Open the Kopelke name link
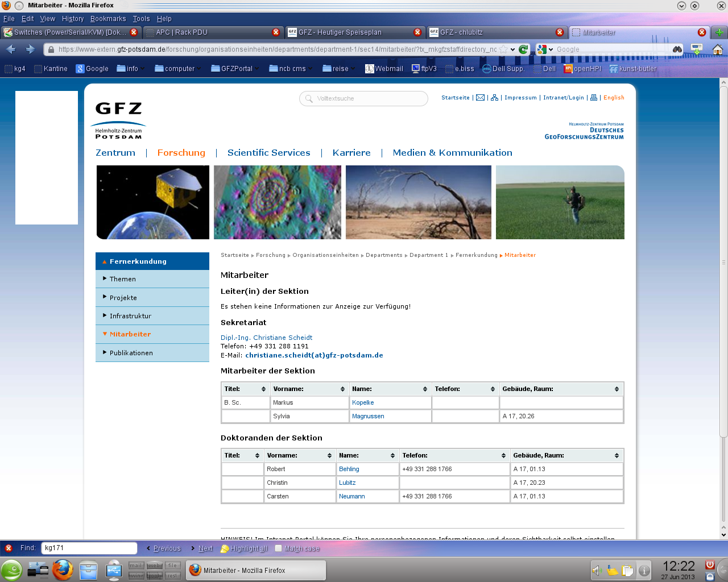Screen dimensions: 728x582 (x=363, y=402)
